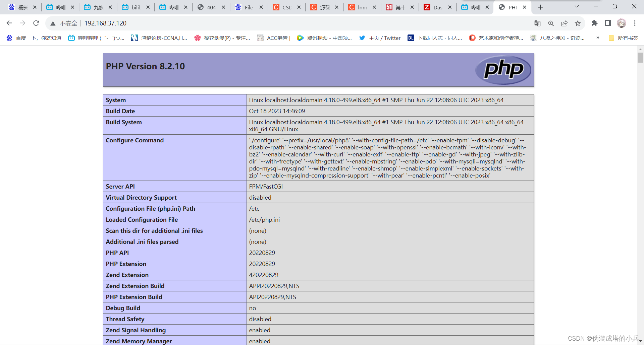Click the API420220829,NTS value
This screenshot has height=345, width=644.
coord(274,286)
